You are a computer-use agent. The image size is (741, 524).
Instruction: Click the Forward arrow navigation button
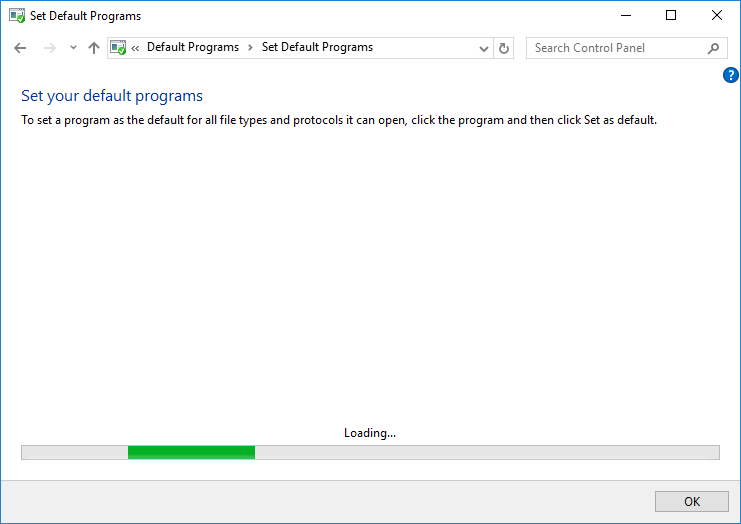(x=49, y=48)
